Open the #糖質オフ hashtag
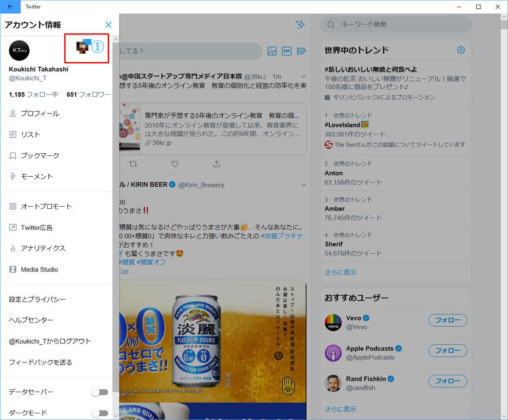 pyautogui.click(x=152, y=262)
